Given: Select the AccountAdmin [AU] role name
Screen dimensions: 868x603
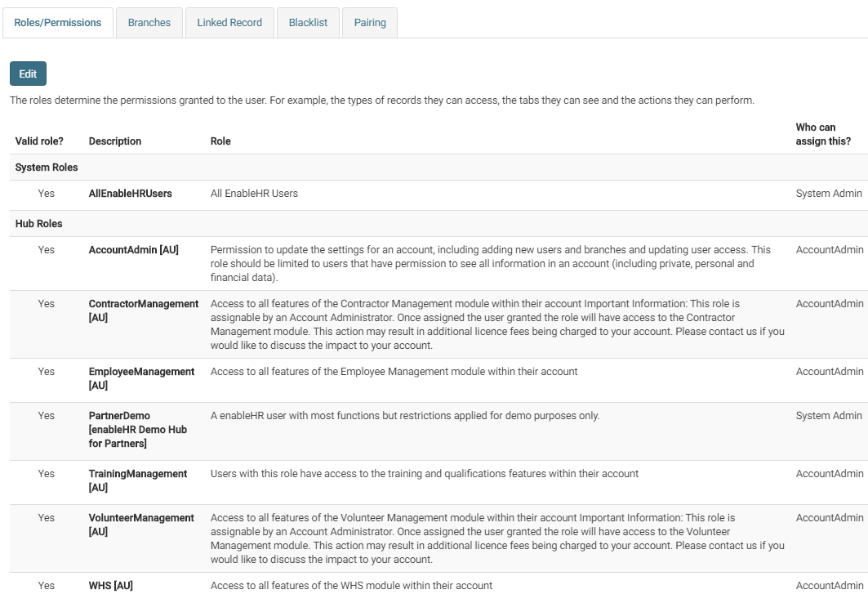Looking at the screenshot, I should (x=134, y=250).
